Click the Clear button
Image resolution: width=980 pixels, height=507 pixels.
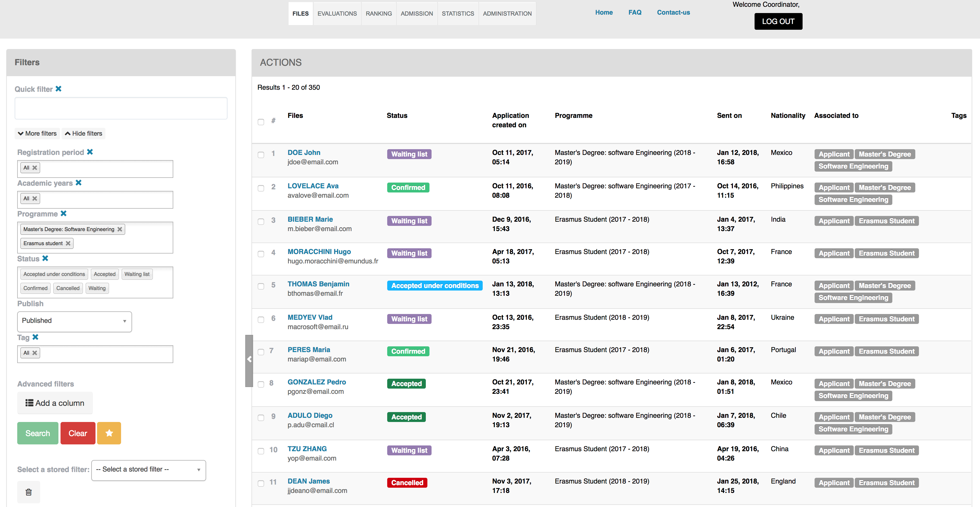pyautogui.click(x=78, y=433)
